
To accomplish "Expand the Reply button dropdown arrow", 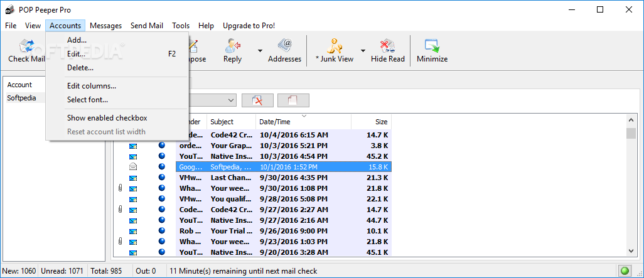I will tap(260, 50).
